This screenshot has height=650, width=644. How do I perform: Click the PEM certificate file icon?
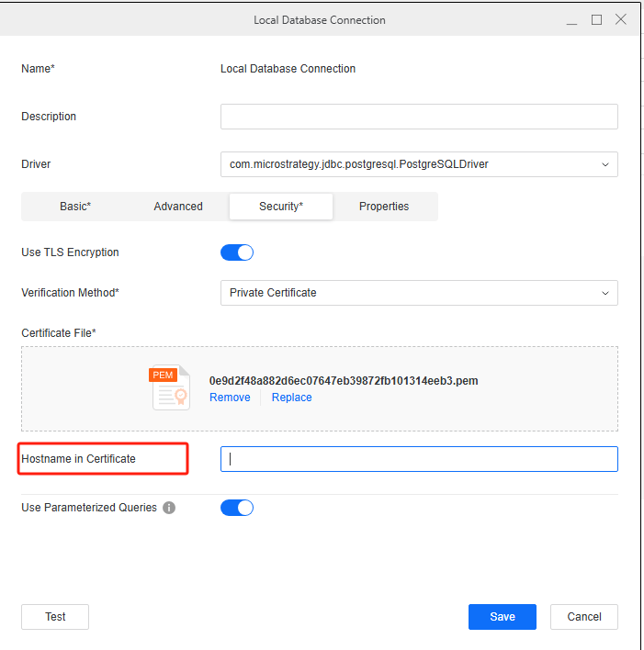pyautogui.click(x=169, y=387)
